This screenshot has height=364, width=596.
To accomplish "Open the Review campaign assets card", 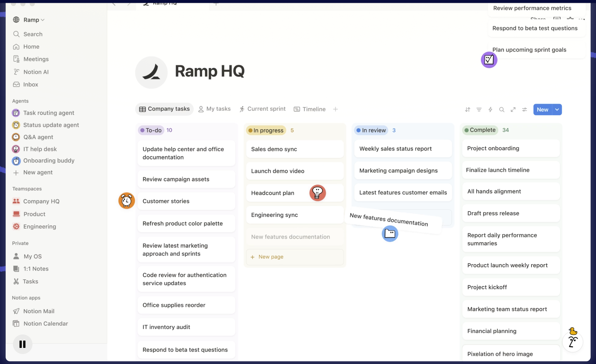I will point(187,179).
